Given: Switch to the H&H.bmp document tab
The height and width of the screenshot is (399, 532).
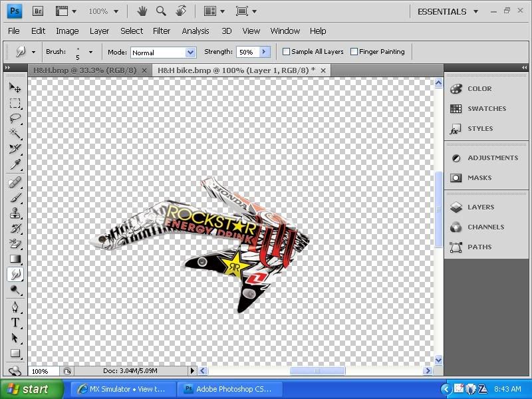Looking at the screenshot, I should point(85,70).
